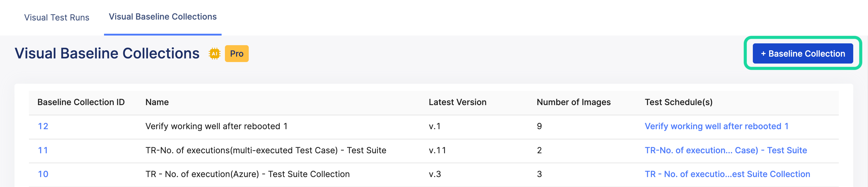Click the v.11 latest version cell

point(437,150)
